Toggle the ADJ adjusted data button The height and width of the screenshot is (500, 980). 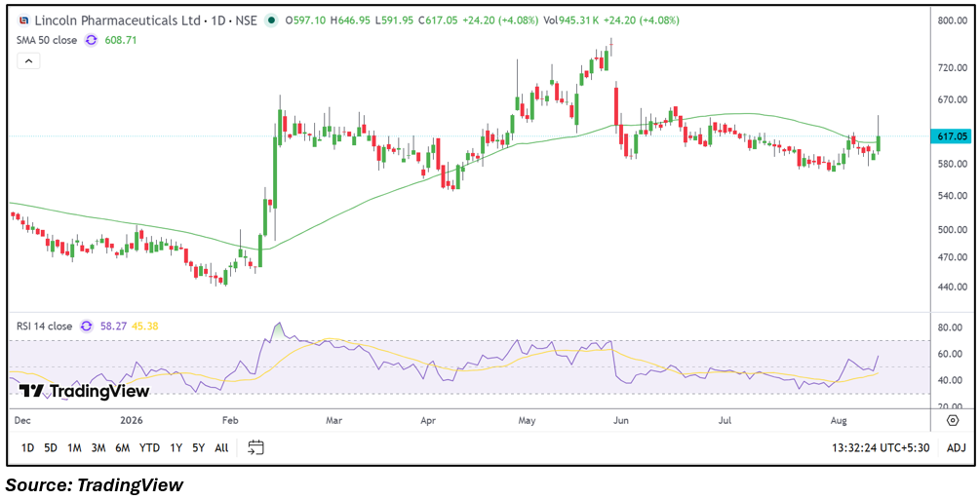[957, 447]
